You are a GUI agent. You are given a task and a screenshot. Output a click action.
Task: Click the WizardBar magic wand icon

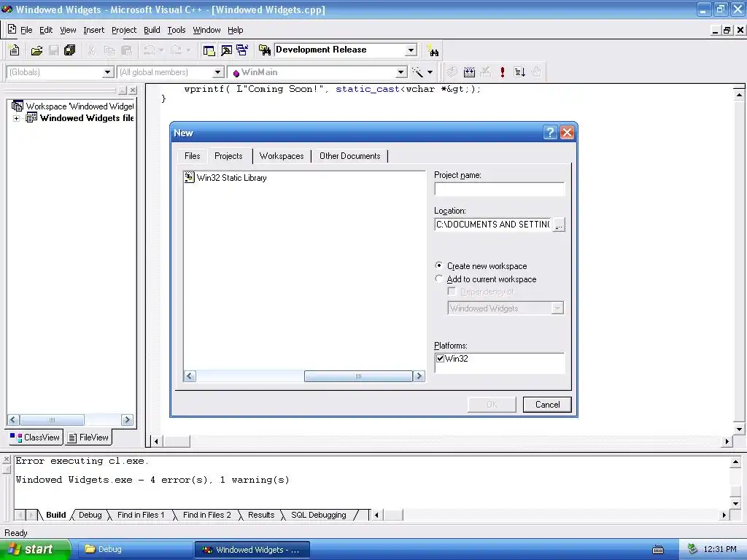coord(417,72)
